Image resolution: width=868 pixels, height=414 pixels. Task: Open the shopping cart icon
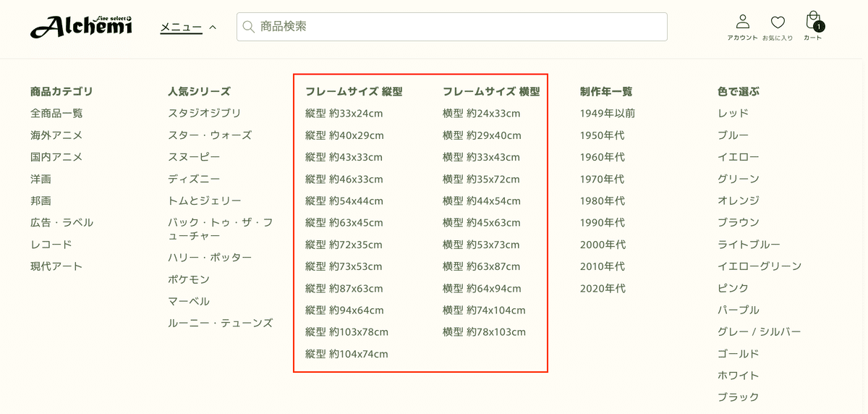pos(813,22)
